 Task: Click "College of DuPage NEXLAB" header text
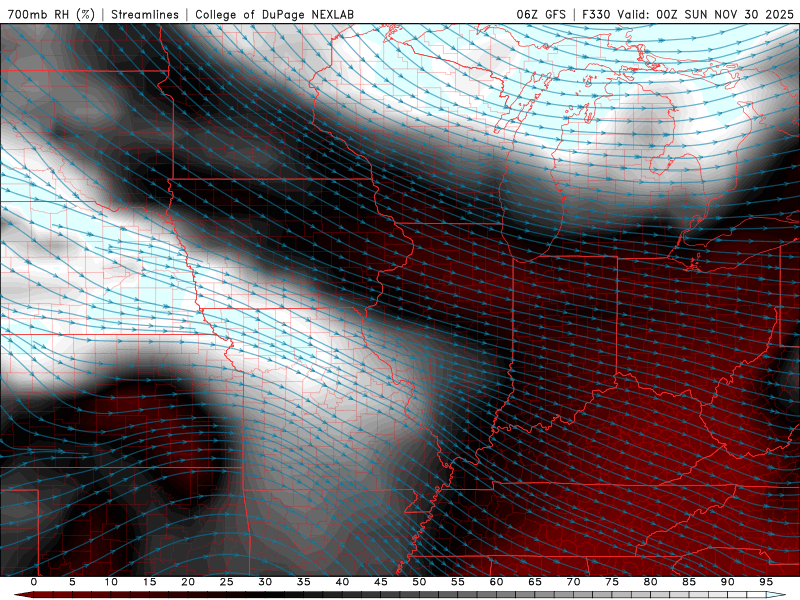274,14
